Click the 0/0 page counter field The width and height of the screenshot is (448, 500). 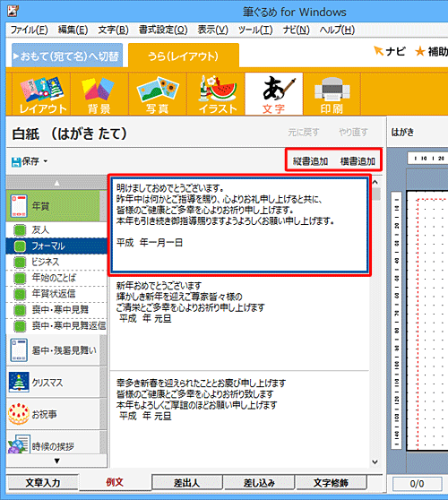click(x=417, y=484)
